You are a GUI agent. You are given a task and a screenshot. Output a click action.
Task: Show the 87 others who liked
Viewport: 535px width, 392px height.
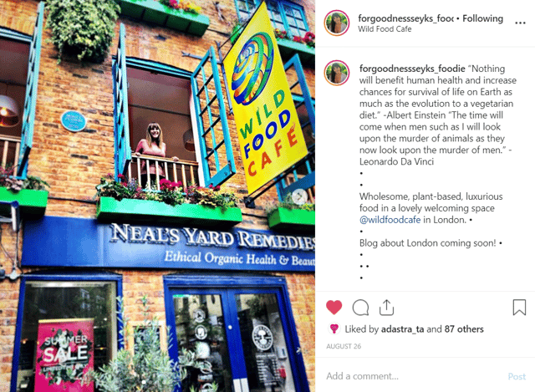click(x=464, y=329)
